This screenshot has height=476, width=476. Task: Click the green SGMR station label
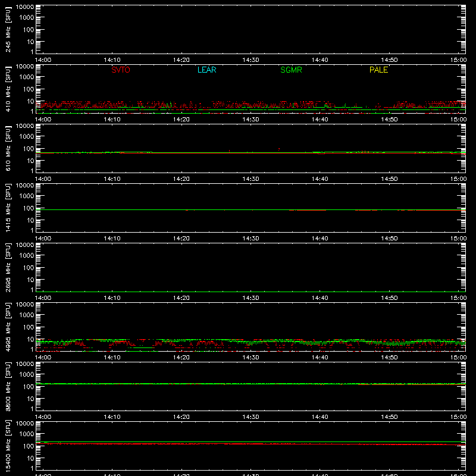pyautogui.click(x=291, y=70)
